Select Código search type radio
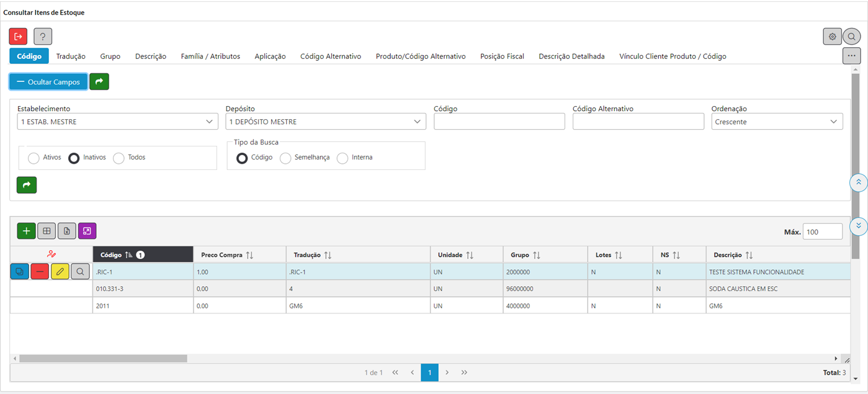Image resolution: width=868 pixels, height=394 pixels. coord(242,158)
